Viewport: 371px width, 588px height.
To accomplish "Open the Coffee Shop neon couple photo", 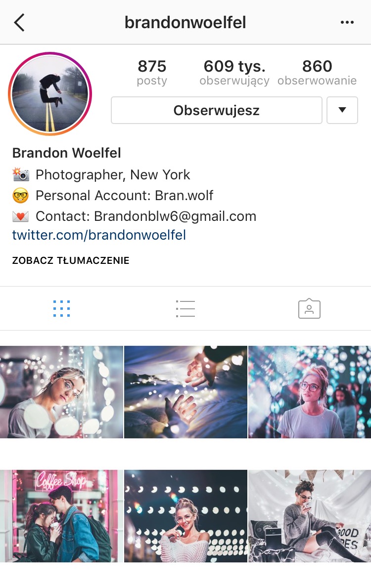I will tap(61, 516).
